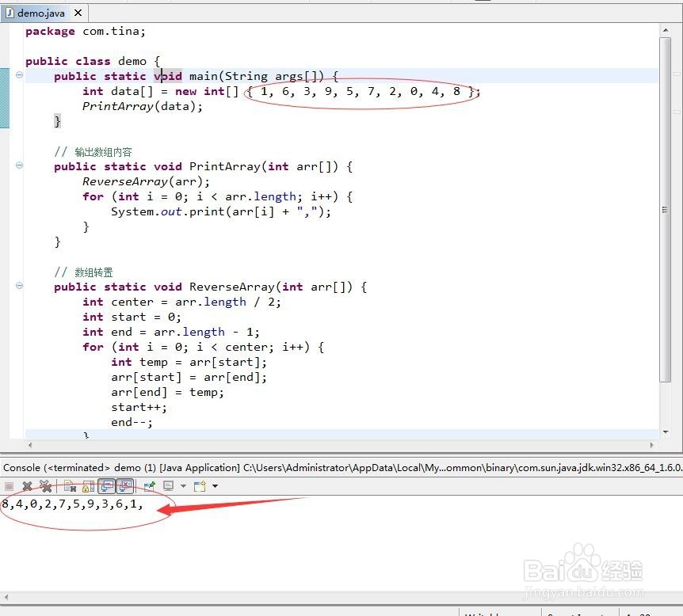
Task: Click the Terminate button in the Console toolbar
Action: 10,486
